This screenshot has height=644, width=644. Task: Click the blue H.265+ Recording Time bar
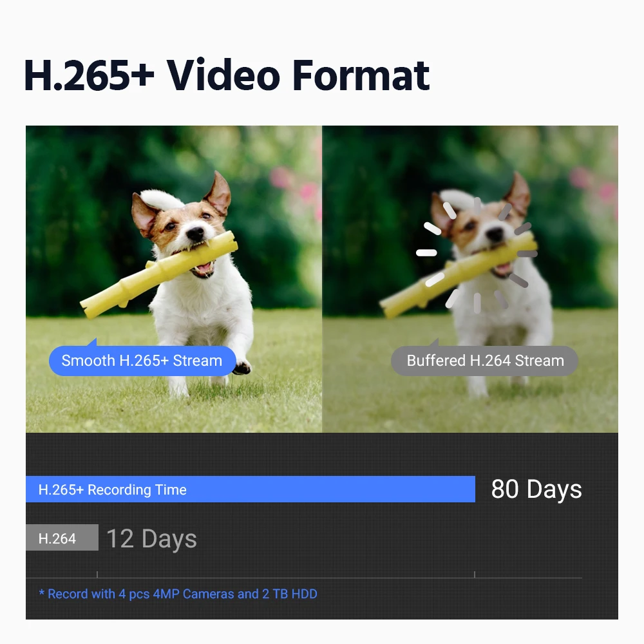pyautogui.click(x=251, y=489)
